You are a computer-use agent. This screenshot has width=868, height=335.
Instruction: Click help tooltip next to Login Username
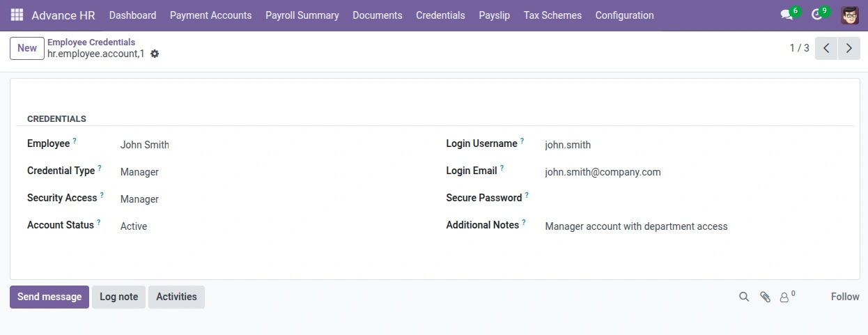coord(522,141)
